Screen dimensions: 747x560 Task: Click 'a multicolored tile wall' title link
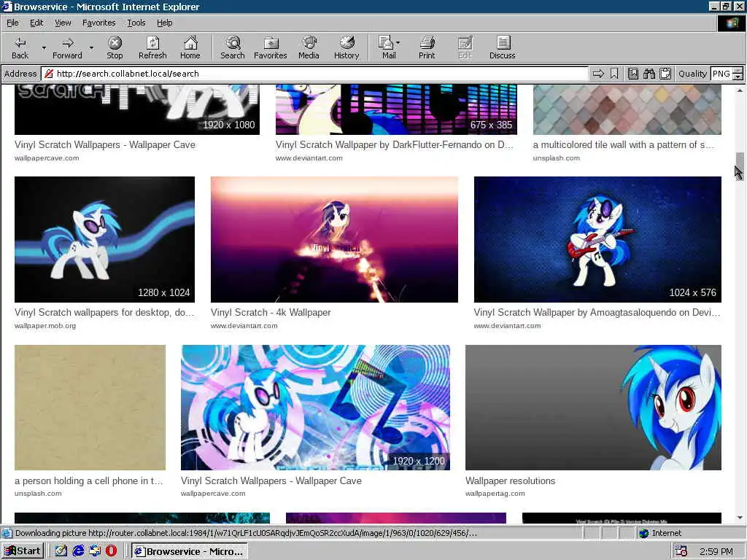[624, 145]
